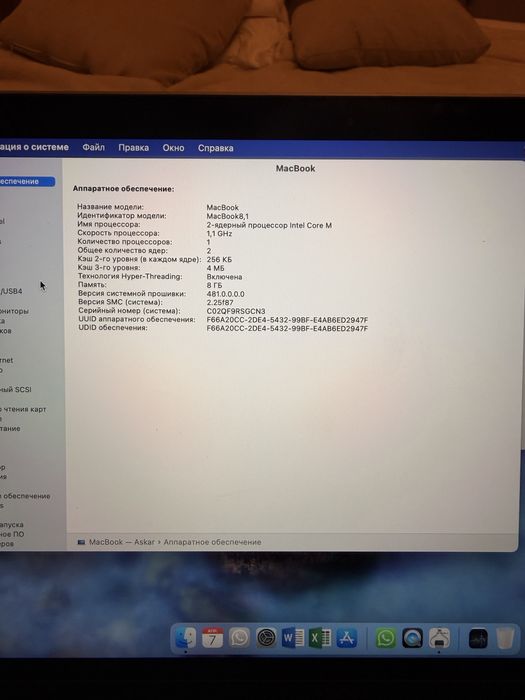
Task: Click the 'Количество процессоров:' label
Action: point(125,242)
